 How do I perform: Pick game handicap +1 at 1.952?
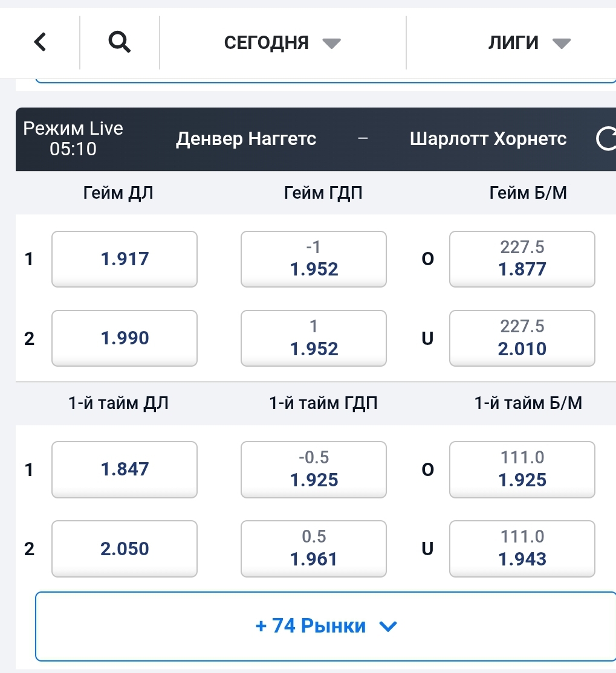pos(313,338)
